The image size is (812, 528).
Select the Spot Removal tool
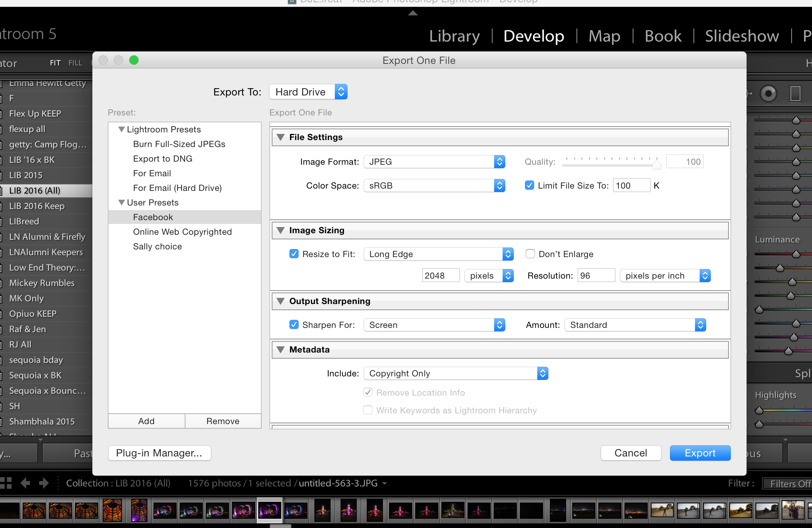(749, 94)
